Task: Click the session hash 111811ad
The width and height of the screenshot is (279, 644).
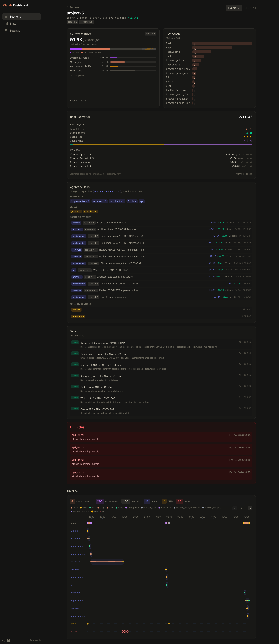Action: click(x=250, y=8)
